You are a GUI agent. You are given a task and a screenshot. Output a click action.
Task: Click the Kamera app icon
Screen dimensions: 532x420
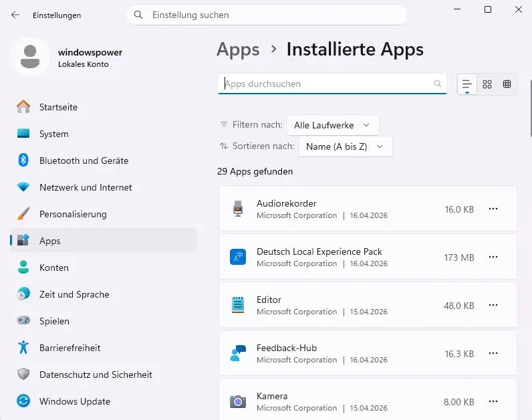(x=238, y=401)
